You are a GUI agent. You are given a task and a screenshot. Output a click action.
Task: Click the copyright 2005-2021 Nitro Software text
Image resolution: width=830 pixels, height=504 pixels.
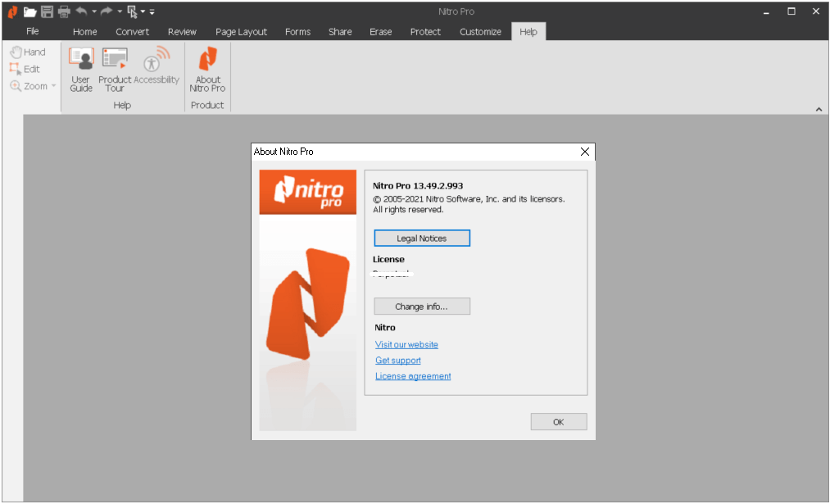click(x=469, y=199)
